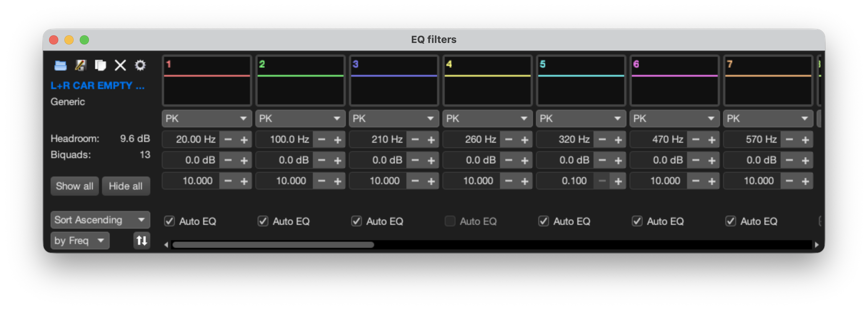
Task: Open the EQ settings gear icon
Action: click(x=140, y=65)
